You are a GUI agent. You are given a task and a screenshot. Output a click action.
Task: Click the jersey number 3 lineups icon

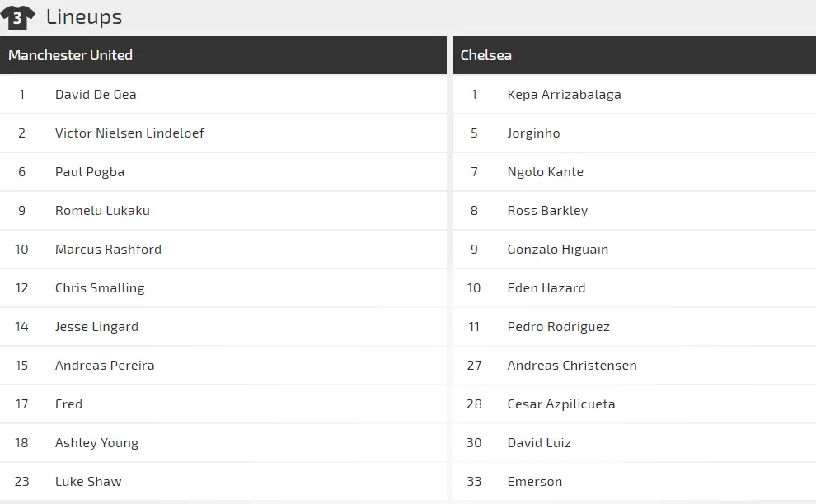(x=17, y=16)
